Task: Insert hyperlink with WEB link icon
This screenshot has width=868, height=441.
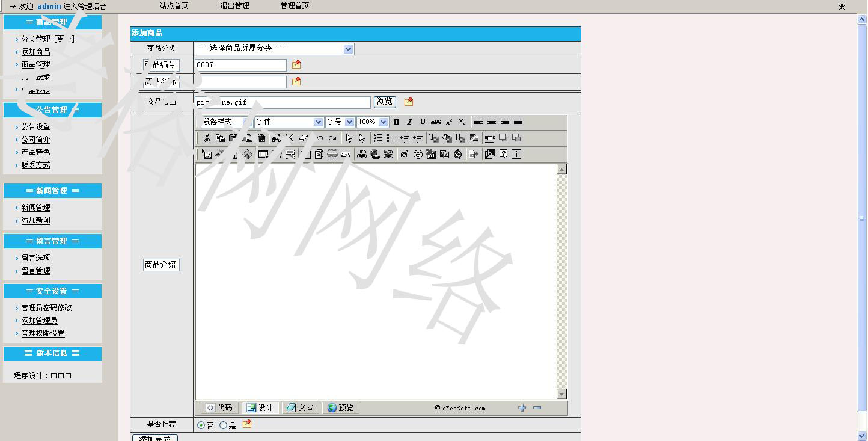Action: pyautogui.click(x=362, y=154)
